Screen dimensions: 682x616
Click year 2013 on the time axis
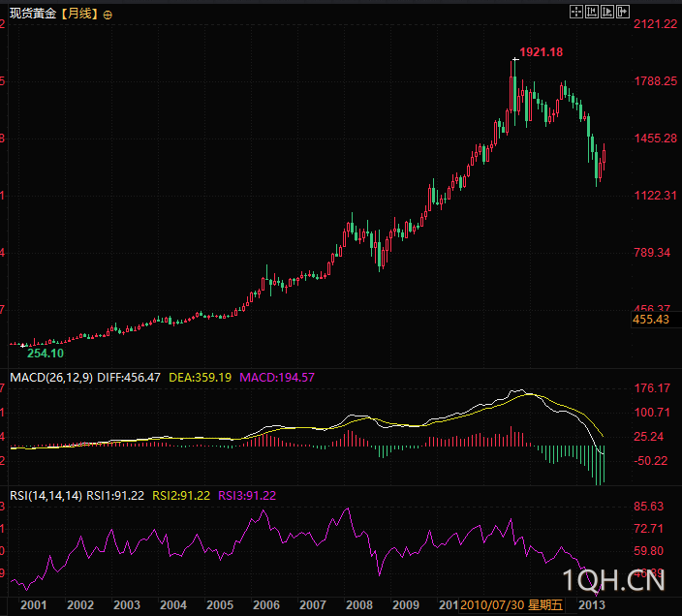click(592, 604)
